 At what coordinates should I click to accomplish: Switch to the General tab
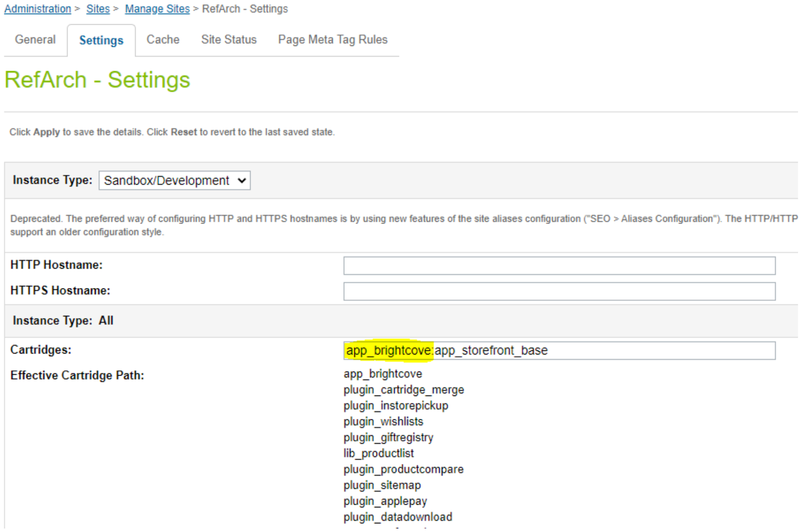click(35, 40)
